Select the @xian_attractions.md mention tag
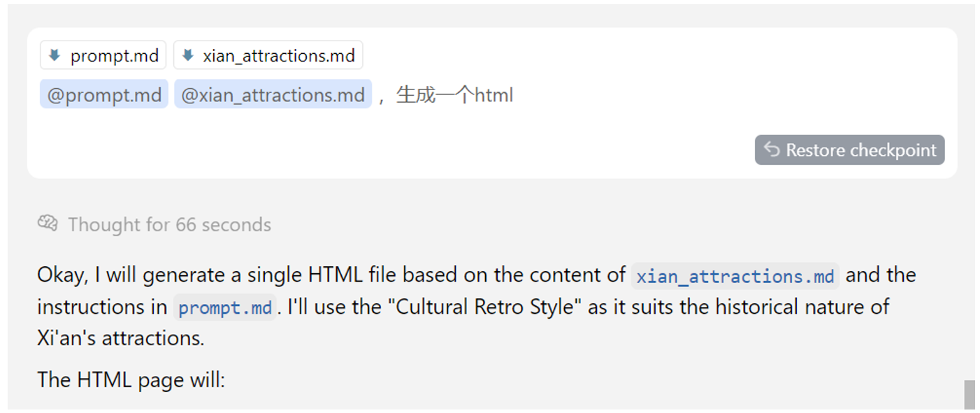Image resolution: width=980 pixels, height=413 pixels. point(273,95)
